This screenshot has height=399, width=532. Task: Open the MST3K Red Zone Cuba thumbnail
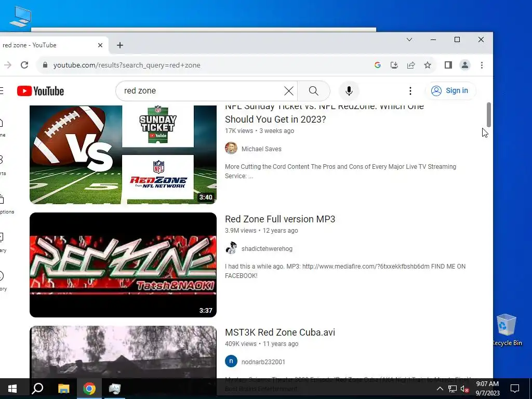(123, 353)
